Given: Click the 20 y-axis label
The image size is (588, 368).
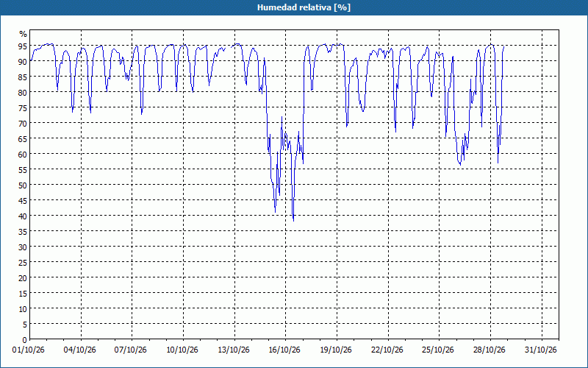Looking at the screenshot, I should [23, 278].
